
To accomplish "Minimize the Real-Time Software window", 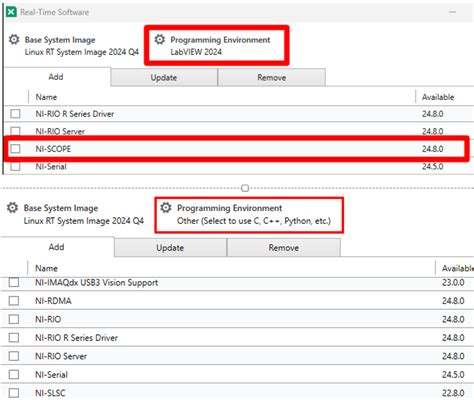I will (452, 12).
